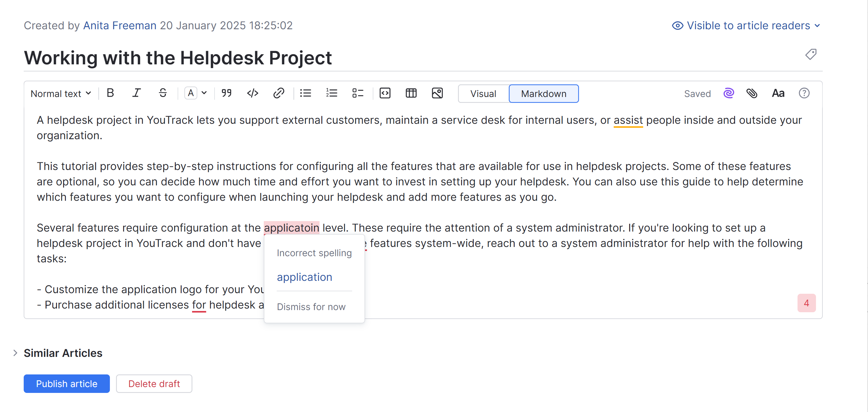Insert a quote block
This screenshot has height=412, width=868.
pos(227,93)
